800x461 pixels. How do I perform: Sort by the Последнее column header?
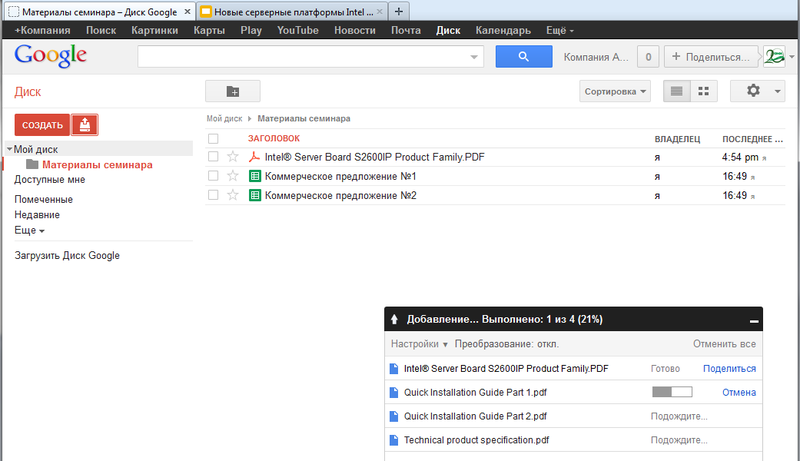click(x=752, y=139)
